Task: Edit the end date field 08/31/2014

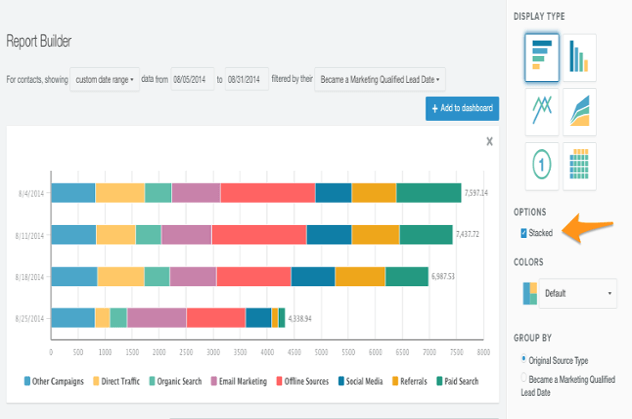Action: [x=247, y=79]
